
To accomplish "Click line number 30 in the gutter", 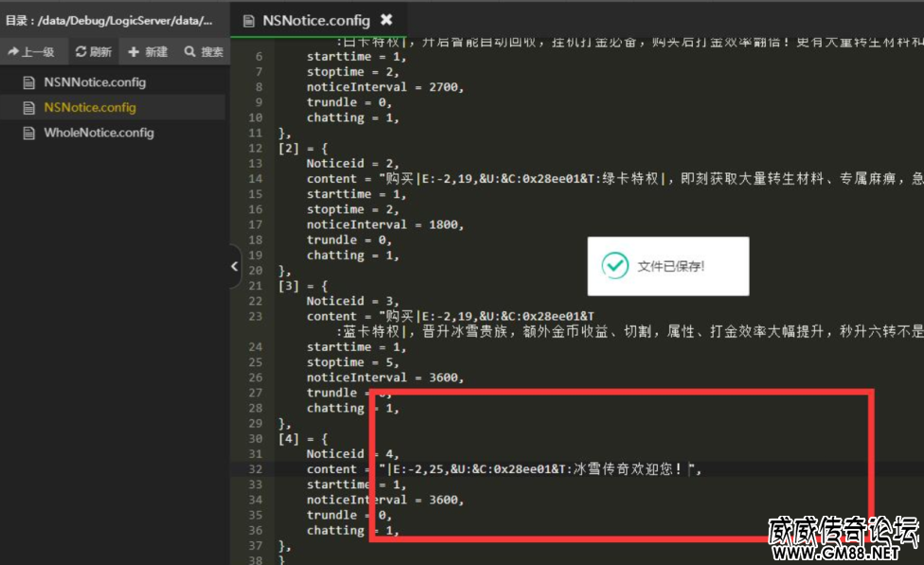I will [x=256, y=439].
